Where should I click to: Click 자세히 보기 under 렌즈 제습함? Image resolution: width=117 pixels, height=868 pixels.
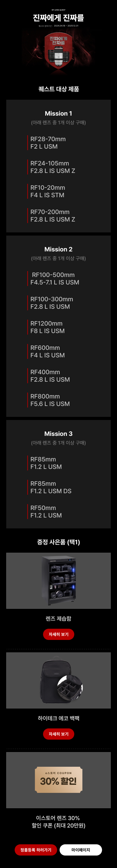click(58, 634)
